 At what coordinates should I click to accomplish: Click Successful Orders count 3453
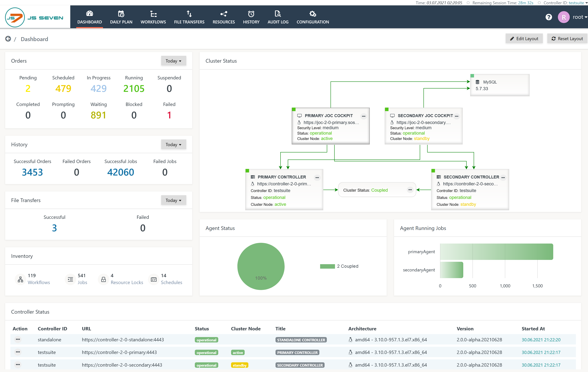(33, 172)
